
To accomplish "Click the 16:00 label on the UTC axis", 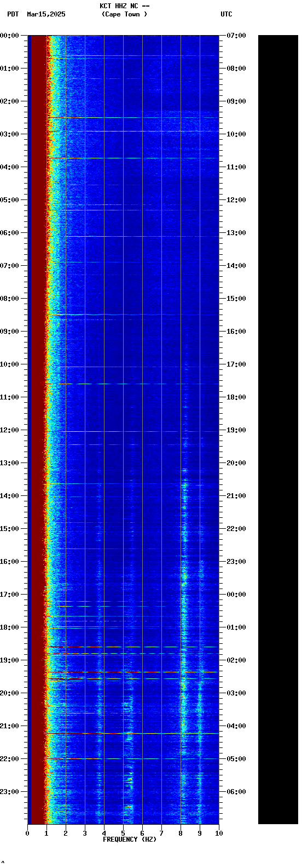I will tap(236, 332).
